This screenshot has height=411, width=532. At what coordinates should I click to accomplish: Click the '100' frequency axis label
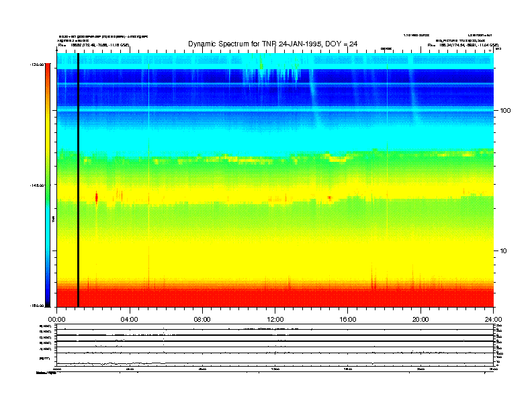tap(505, 111)
